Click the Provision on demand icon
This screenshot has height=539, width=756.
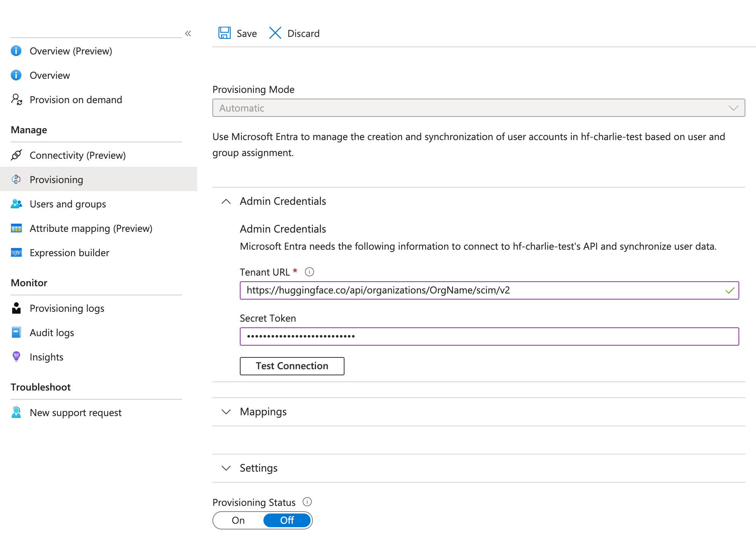point(16,100)
